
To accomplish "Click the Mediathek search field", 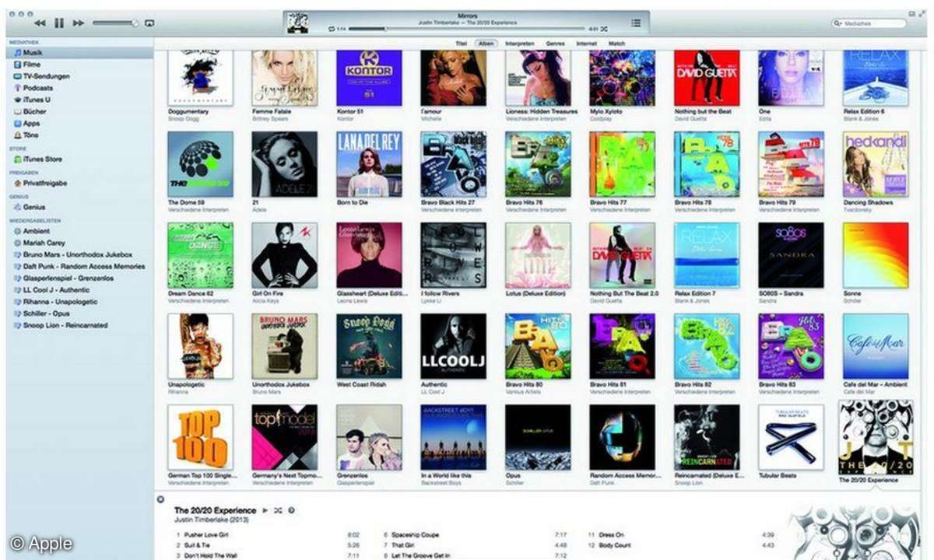I will [868, 24].
